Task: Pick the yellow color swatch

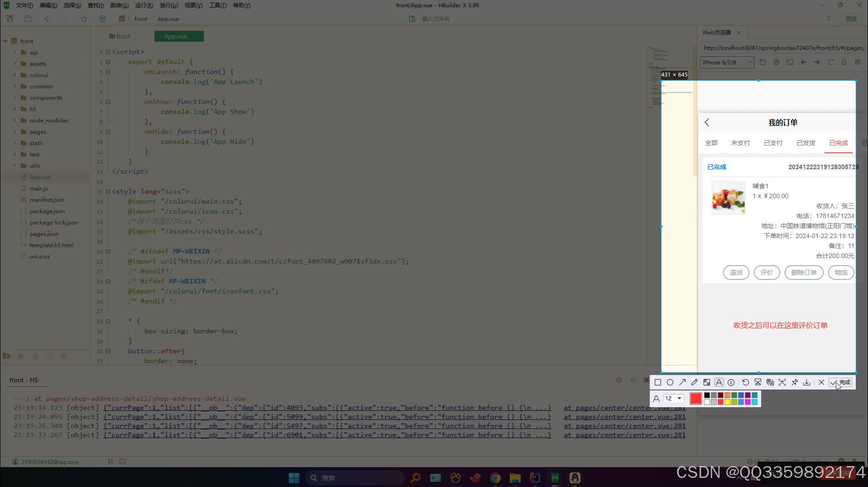Action: click(727, 402)
